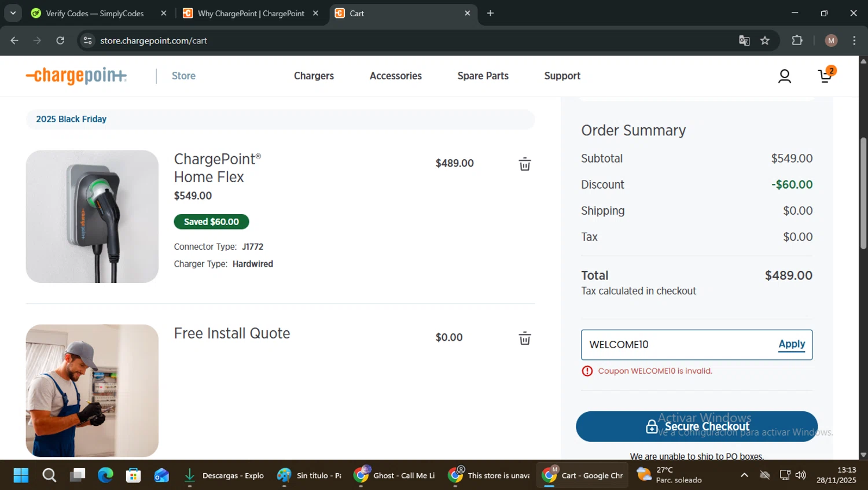Open a new browser tab
The image size is (868, 490).
(x=490, y=13)
